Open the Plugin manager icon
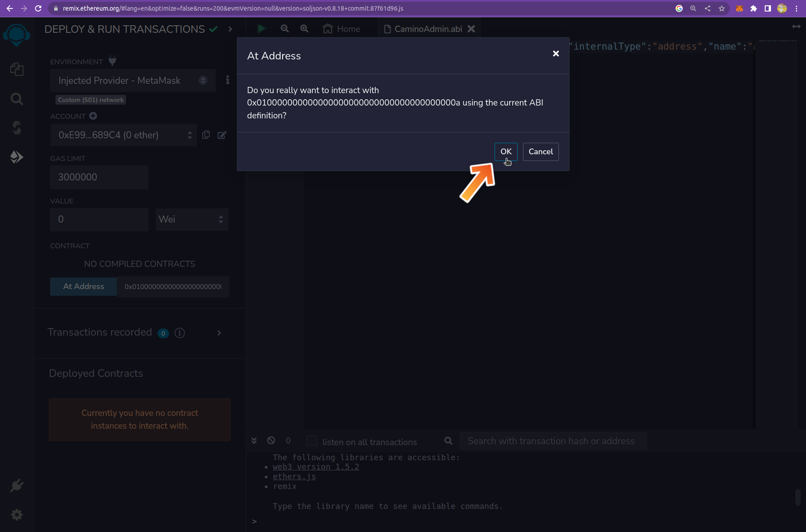The height and width of the screenshot is (532, 806). tap(17, 485)
